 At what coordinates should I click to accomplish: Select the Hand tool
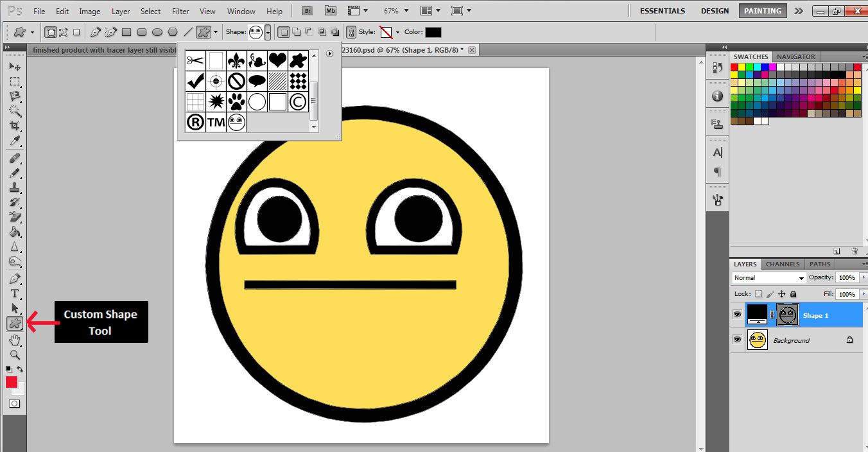point(14,338)
